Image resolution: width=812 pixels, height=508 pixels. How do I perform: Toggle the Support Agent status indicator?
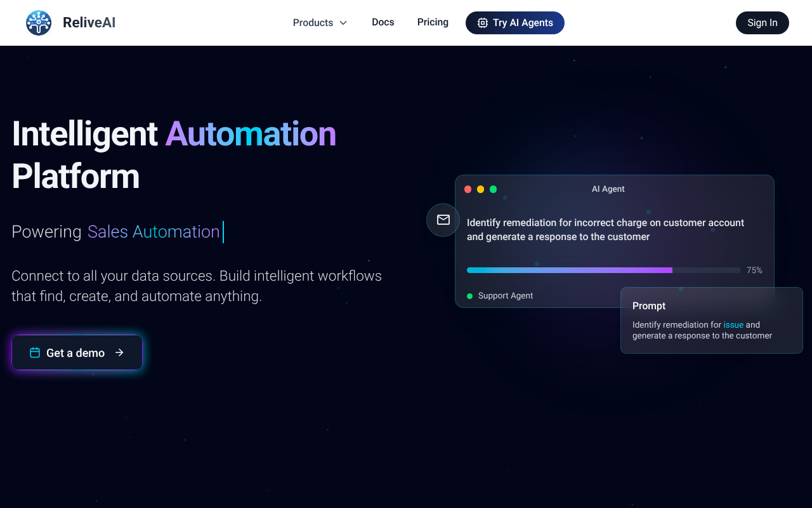click(x=470, y=295)
